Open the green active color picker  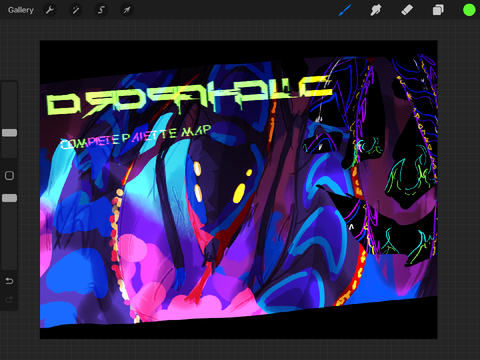(x=469, y=10)
